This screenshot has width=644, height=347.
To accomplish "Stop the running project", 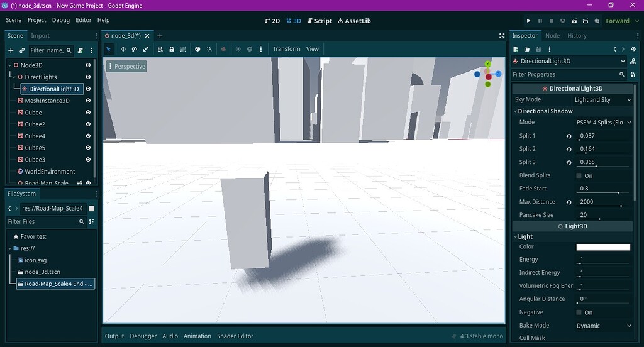I will click(552, 21).
